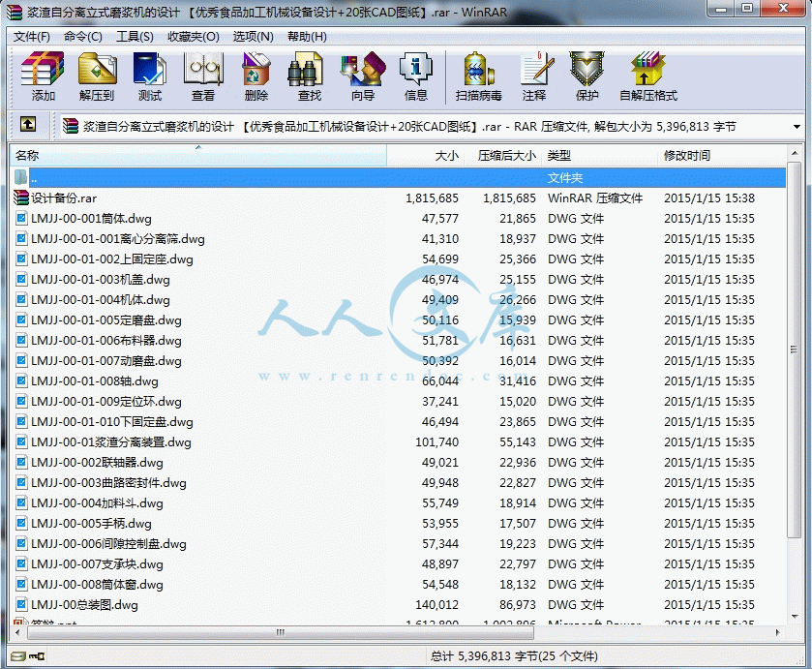This screenshot has height=669, width=812.
Task: Open the 工具(S) menu
Action: tap(135, 37)
